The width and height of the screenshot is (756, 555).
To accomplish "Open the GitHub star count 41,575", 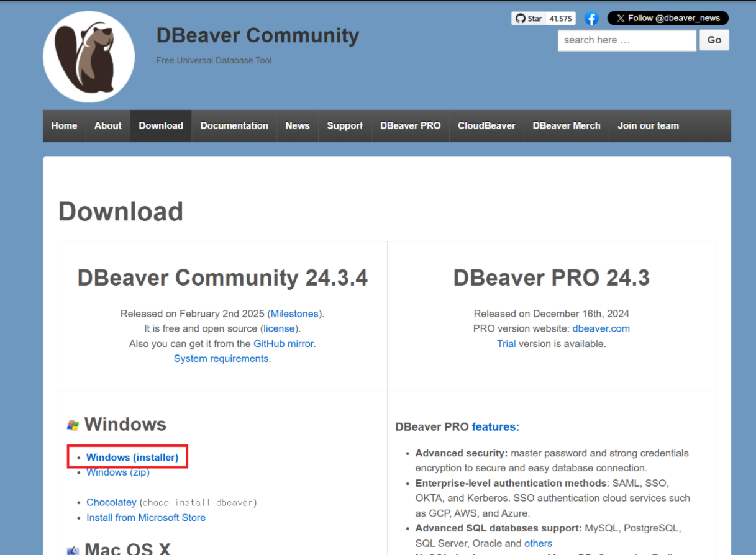I will [561, 19].
